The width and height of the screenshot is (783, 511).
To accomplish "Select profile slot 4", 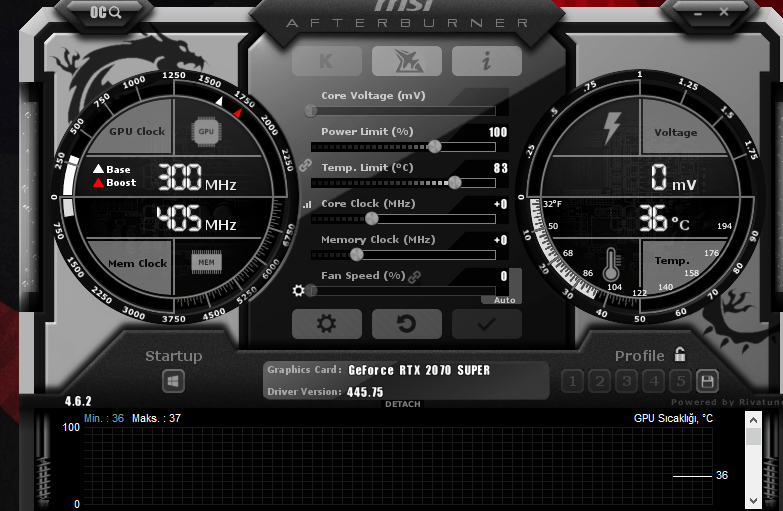I will pyautogui.click(x=654, y=382).
